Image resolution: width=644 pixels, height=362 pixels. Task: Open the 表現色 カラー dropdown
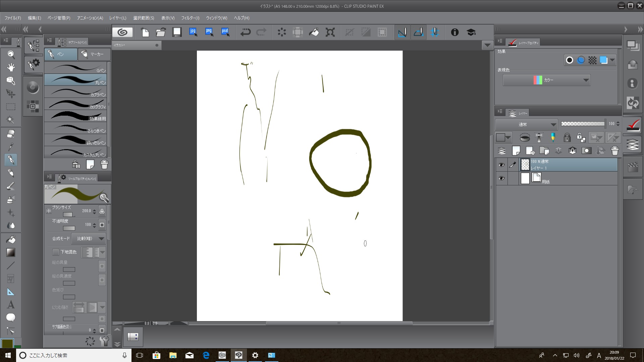click(x=546, y=80)
